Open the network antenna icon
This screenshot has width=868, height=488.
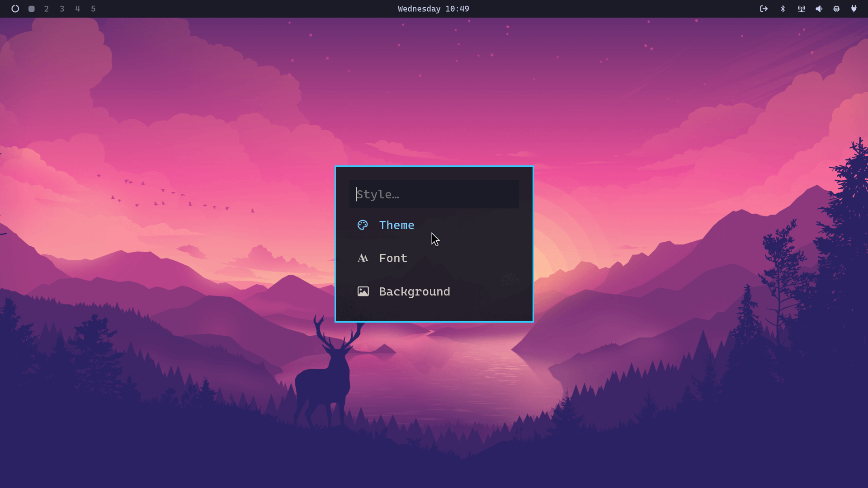pyautogui.click(x=801, y=9)
